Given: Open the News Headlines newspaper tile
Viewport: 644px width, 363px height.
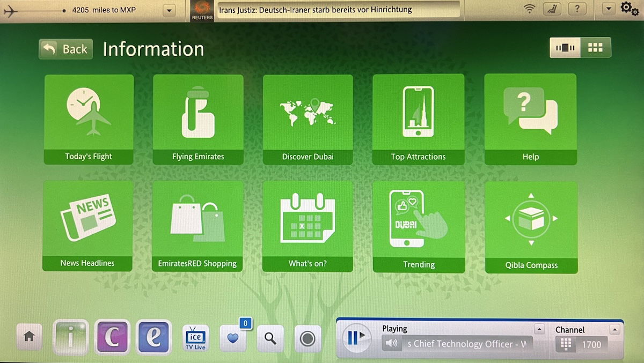Looking at the screenshot, I should tap(87, 226).
